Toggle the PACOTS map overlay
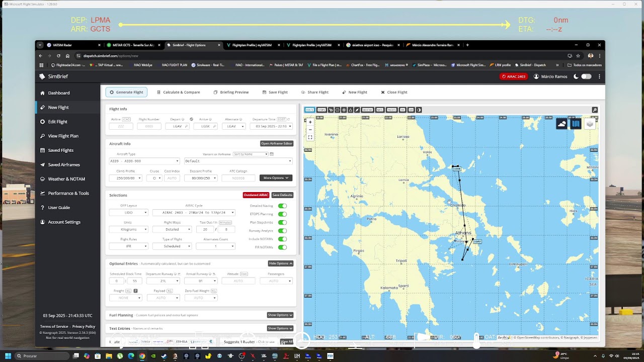This screenshot has height=362, width=644. [392, 110]
